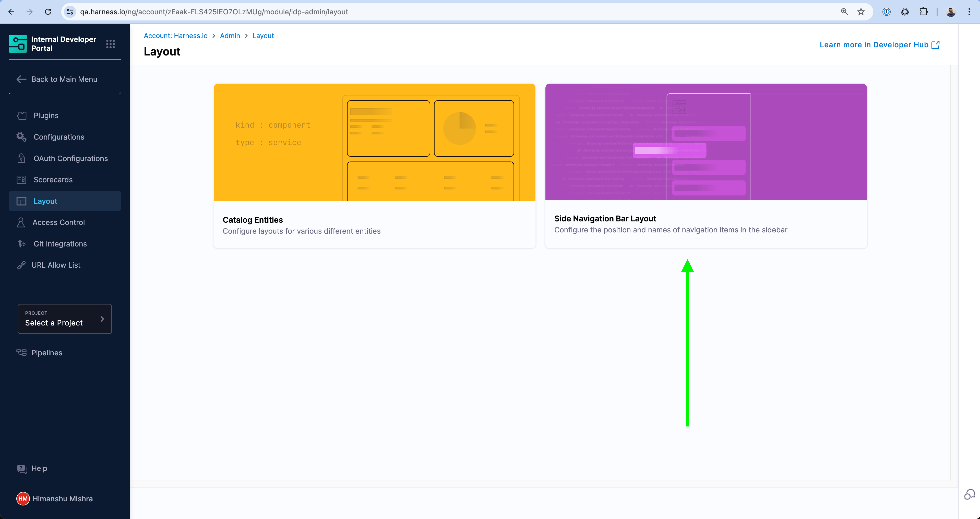Open the 1Password extension icon
The height and width of the screenshot is (519, 980).
pyautogui.click(x=886, y=12)
